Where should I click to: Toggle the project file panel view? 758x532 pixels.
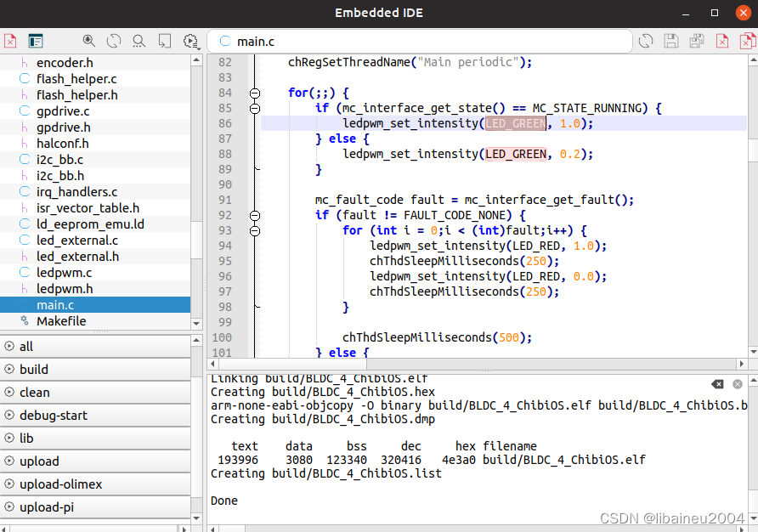coord(35,40)
